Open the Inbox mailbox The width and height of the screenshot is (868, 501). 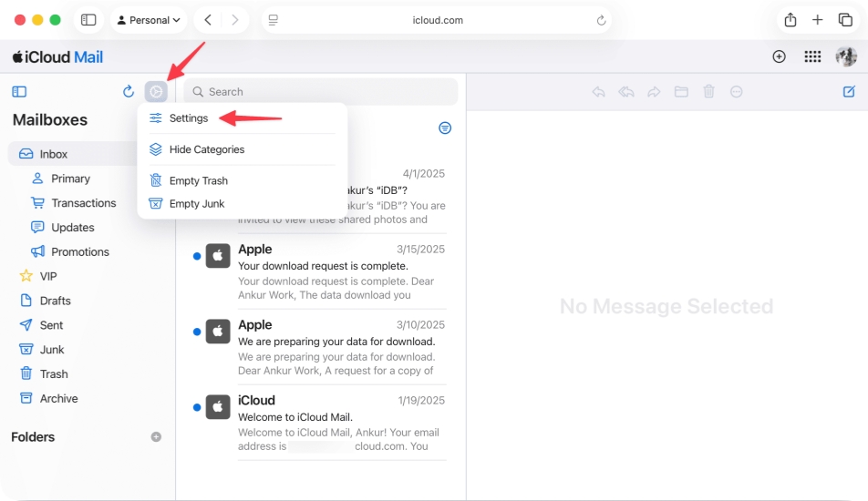point(72,154)
